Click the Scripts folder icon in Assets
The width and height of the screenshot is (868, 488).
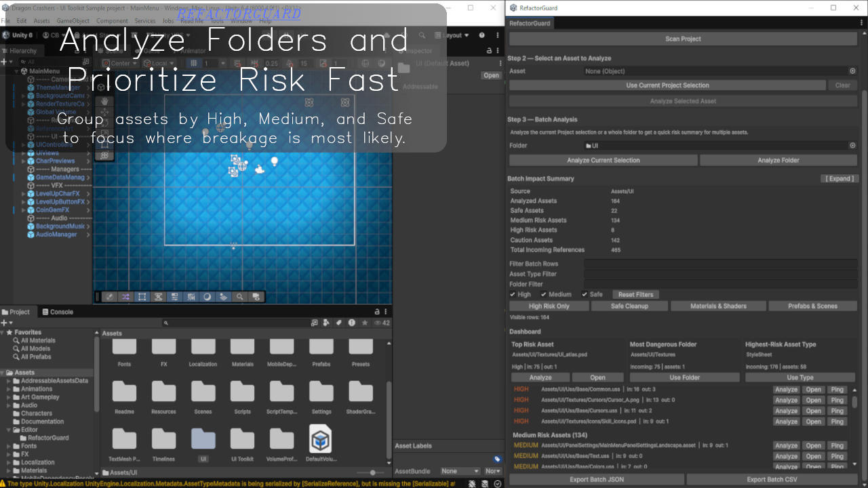click(x=242, y=392)
